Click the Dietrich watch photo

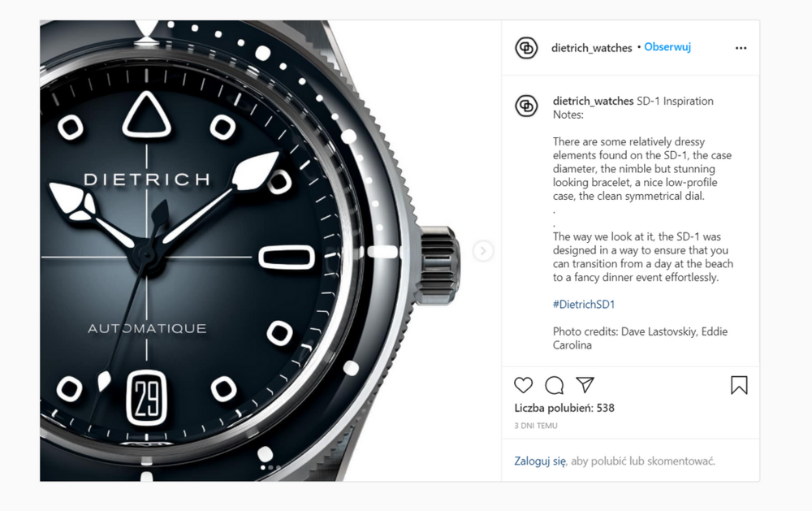pyautogui.click(x=270, y=251)
